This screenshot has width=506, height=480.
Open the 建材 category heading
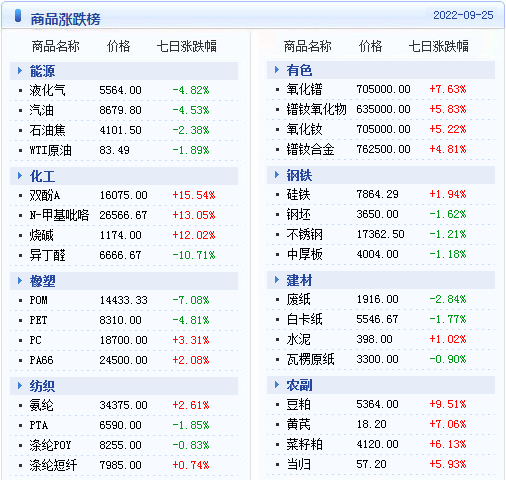[x=299, y=280]
